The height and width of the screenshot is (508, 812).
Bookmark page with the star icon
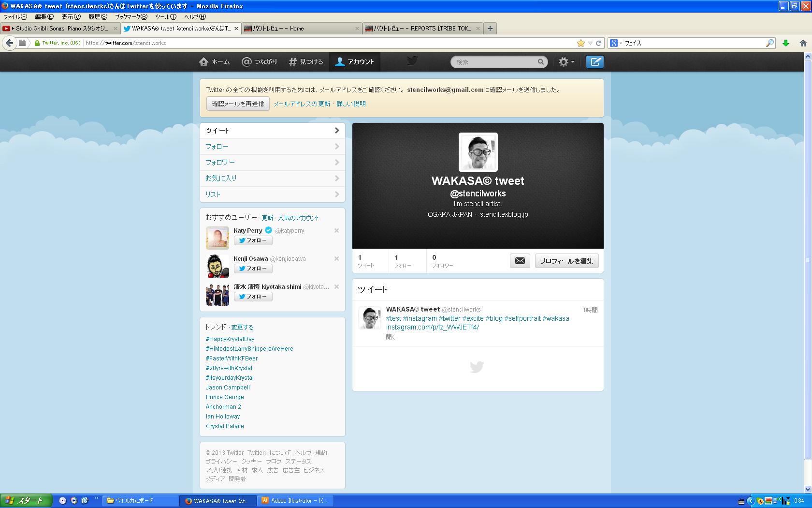(580, 43)
